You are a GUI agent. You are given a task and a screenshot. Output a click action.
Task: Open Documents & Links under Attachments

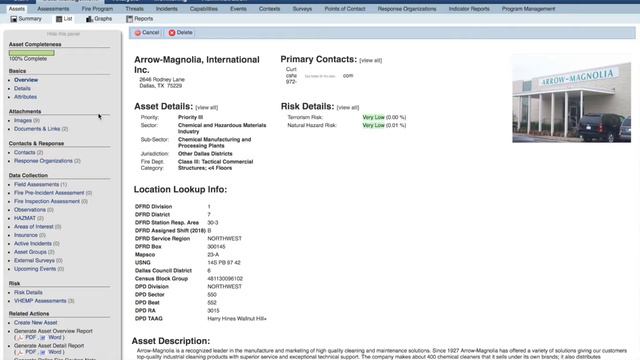37,129
